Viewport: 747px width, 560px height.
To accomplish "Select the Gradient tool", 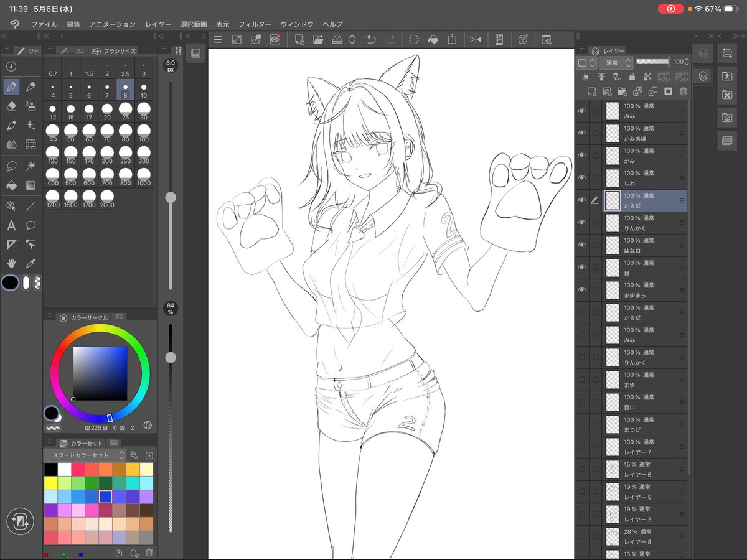I will (x=31, y=185).
